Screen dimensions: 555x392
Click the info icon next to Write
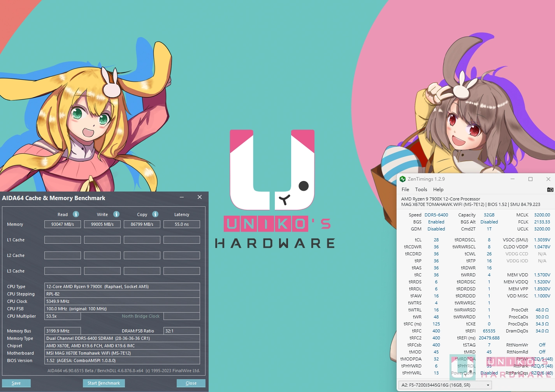click(116, 214)
